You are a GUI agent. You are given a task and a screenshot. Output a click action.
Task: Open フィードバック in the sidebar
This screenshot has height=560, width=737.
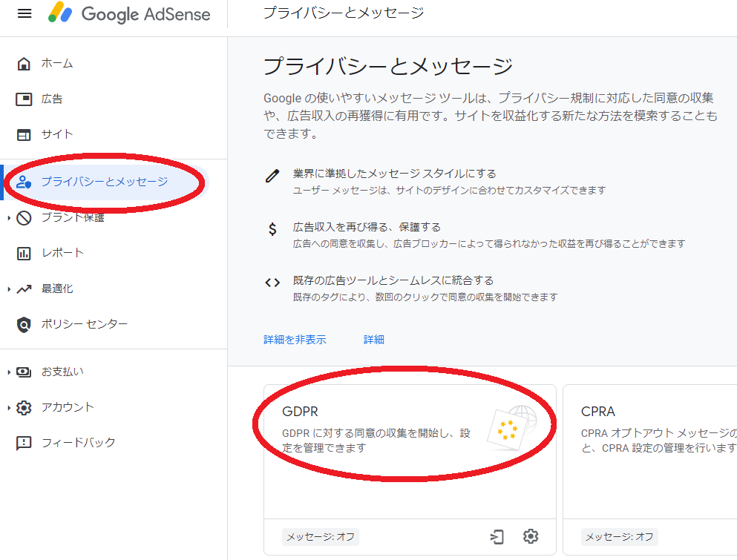pos(78,443)
